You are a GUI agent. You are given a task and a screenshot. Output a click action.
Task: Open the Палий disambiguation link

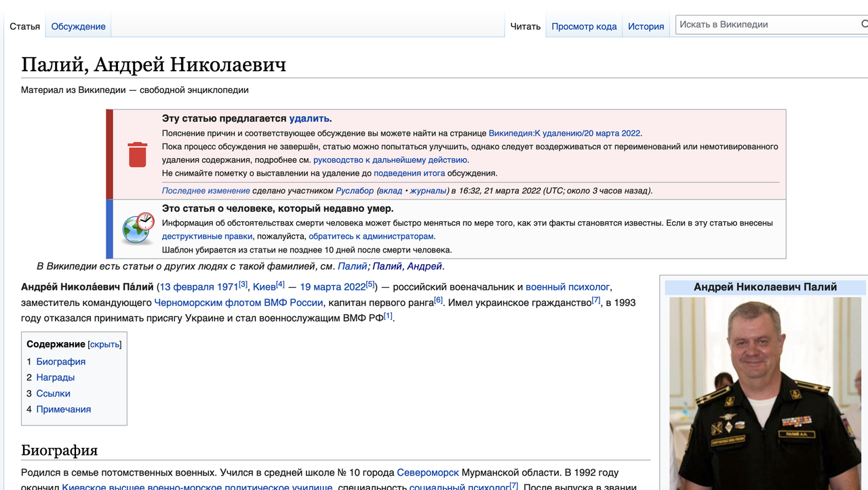click(x=353, y=266)
